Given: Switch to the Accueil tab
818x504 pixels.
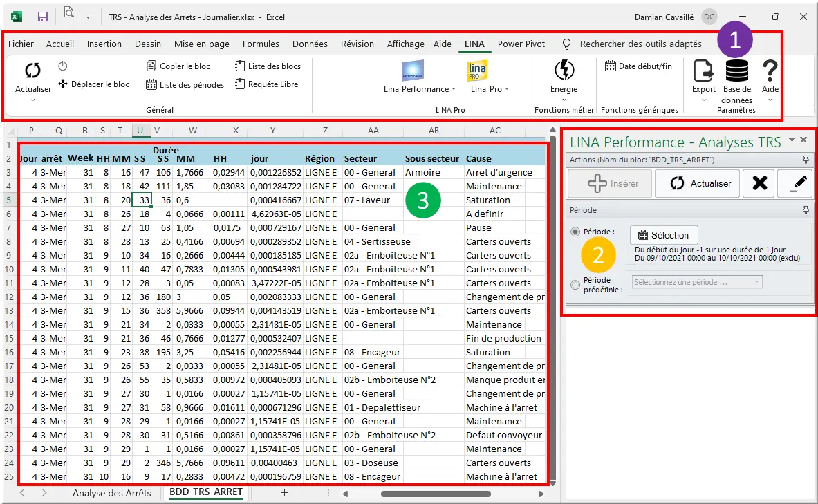Looking at the screenshot, I should pos(60,44).
